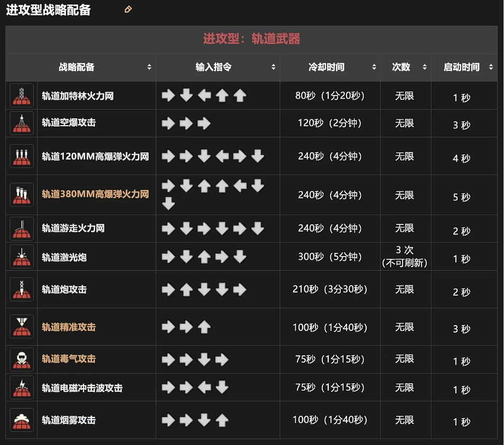This screenshot has width=504, height=445.
Task: Click the 轨道120MM高爆弹火力网 stratagem icon
Action: 22,156
